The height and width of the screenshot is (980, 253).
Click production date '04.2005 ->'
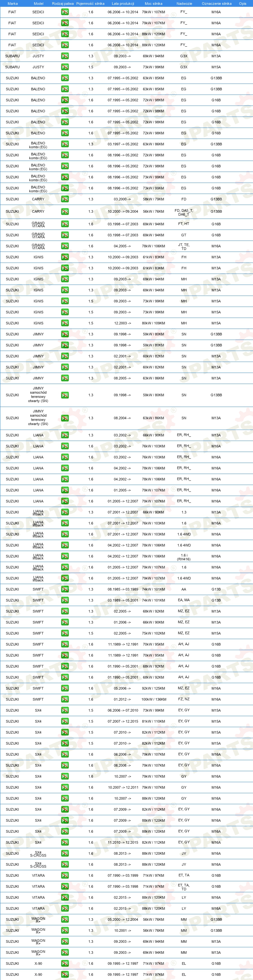pos(122,246)
